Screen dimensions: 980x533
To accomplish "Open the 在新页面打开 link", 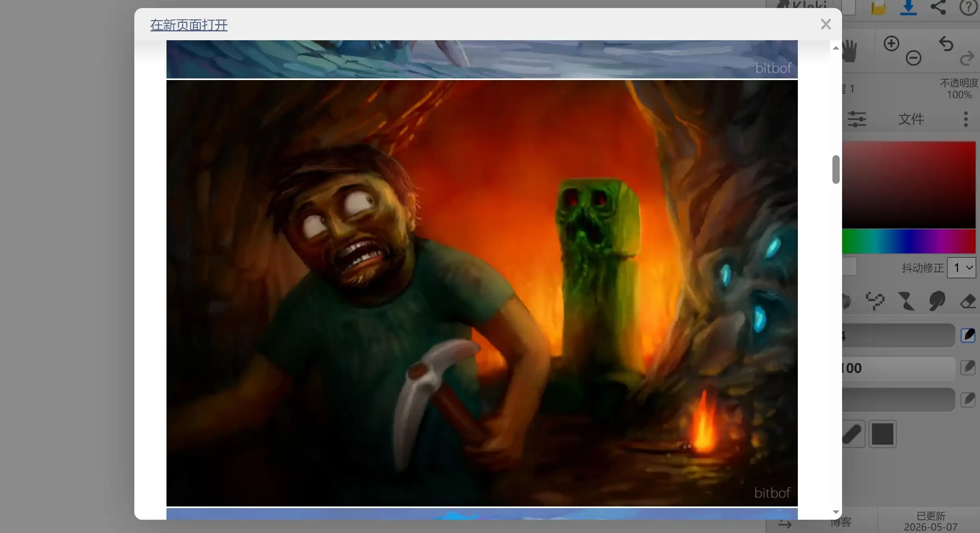I will [189, 25].
